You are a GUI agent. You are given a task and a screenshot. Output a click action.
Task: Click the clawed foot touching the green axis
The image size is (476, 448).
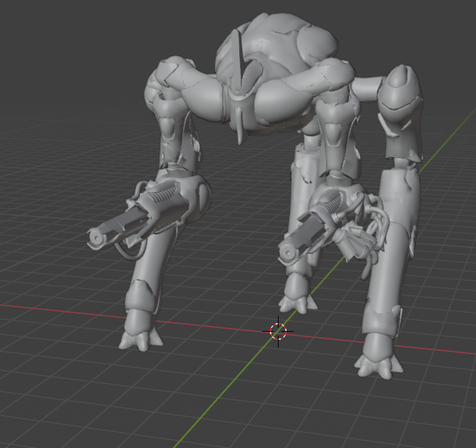click(298, 303)
